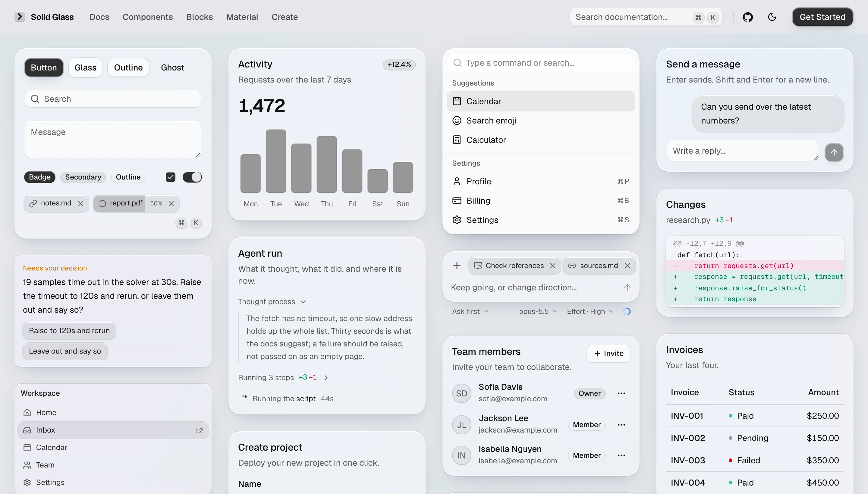Image resolution: width=868 pixels, height=494 pixels.
Task: Open Team in Workspace sidebar
Action: [x=113, y=465]
